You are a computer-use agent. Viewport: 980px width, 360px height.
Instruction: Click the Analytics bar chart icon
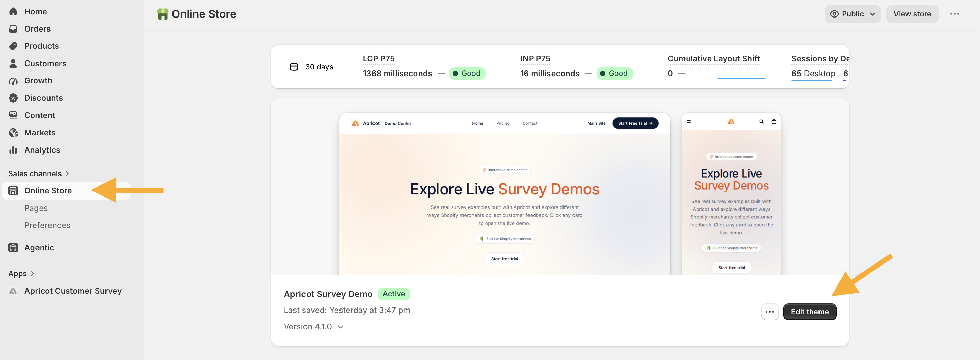click(x=13, y=150)
